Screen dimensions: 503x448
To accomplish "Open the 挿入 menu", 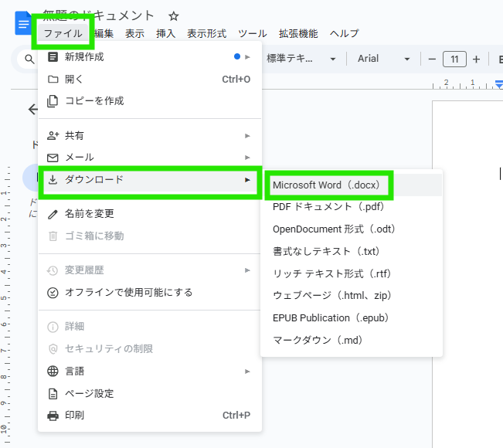I will (x=166, y=33).
